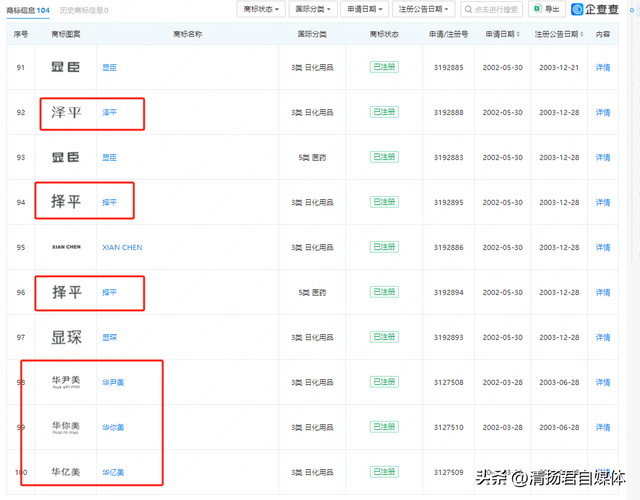The width and height of the screenshot is (640, 500).
Task: Sort by 申请日期 column header
Action: click(502, 34)
